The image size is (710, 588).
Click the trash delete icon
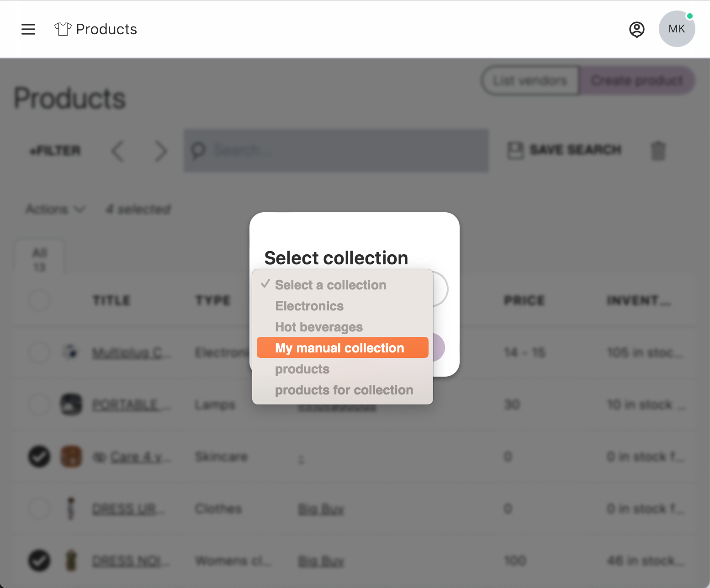coord(658,151)
